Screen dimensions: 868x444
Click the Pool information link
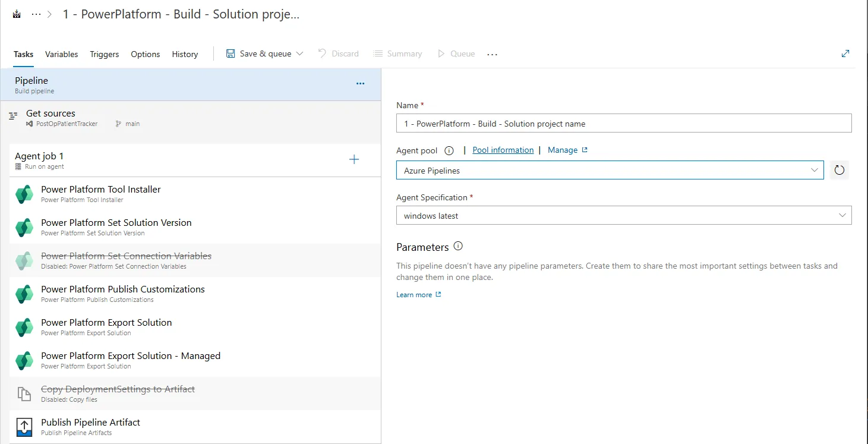(x=503, y=150)
